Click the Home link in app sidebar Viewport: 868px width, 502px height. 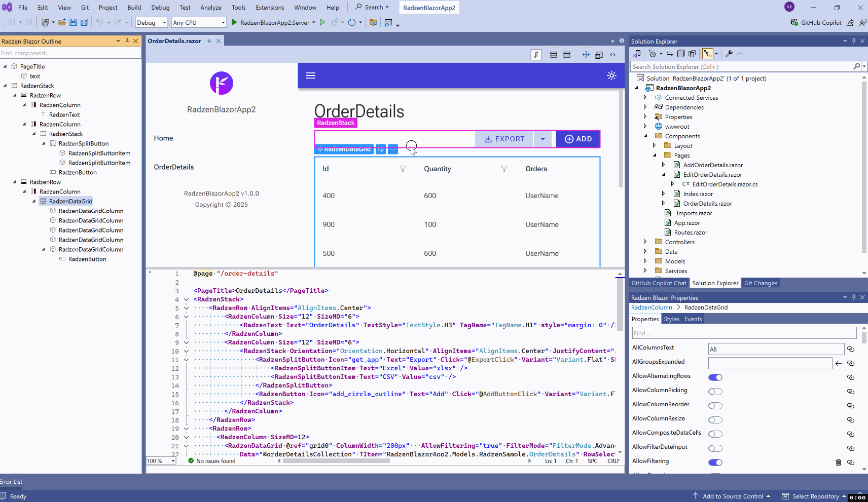click(x=163, y=138)
